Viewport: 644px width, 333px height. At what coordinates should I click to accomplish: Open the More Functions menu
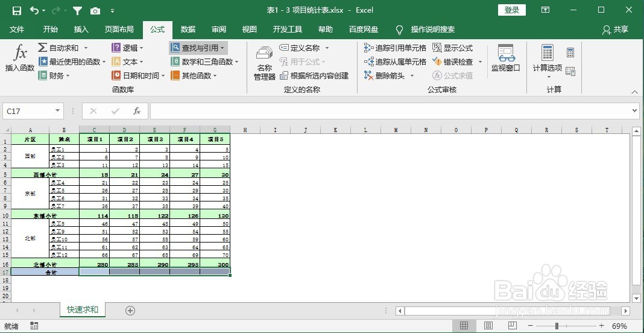[194, 75]
